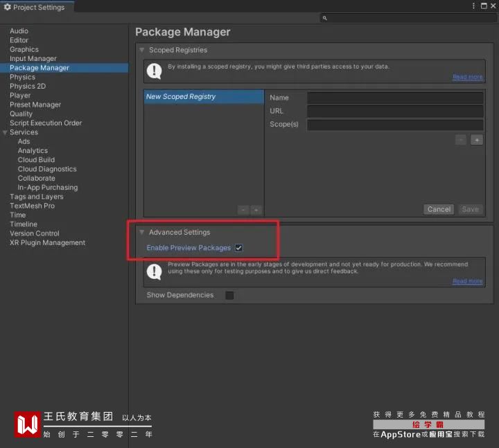Toggle Enable Preview Packages checkbox
This screenshot has height=448, width=499.
[238, 248]
